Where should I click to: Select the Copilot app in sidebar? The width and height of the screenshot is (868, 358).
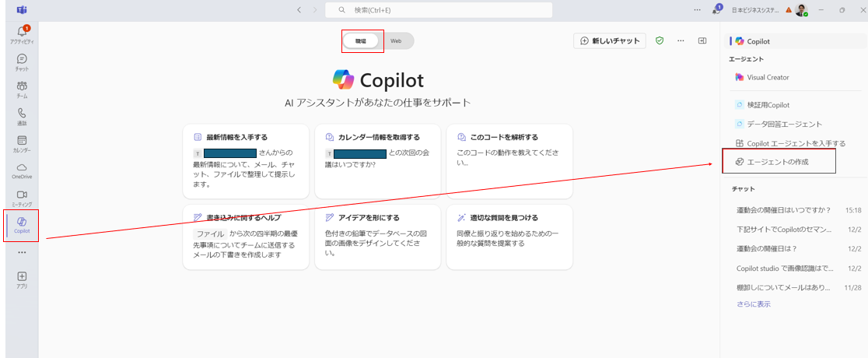coord(22,226)
